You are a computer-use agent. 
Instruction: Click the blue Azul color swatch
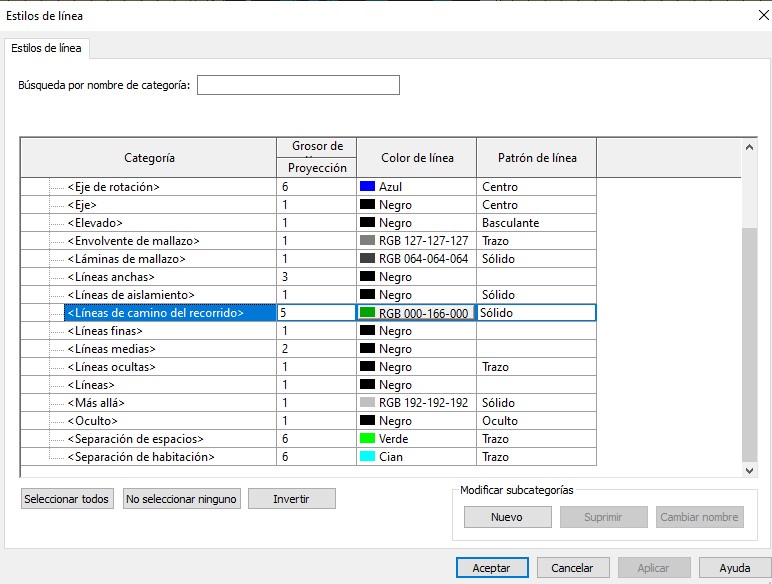(367, 187)
